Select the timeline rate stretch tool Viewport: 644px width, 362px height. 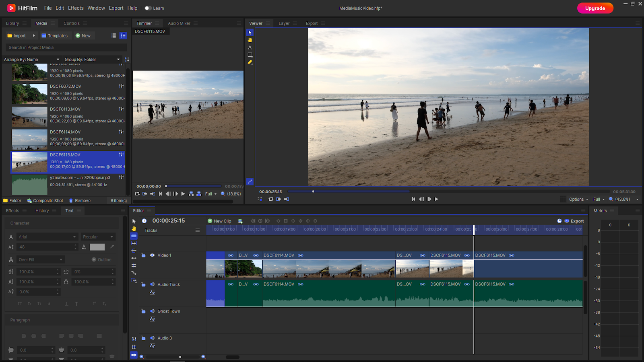134,273
